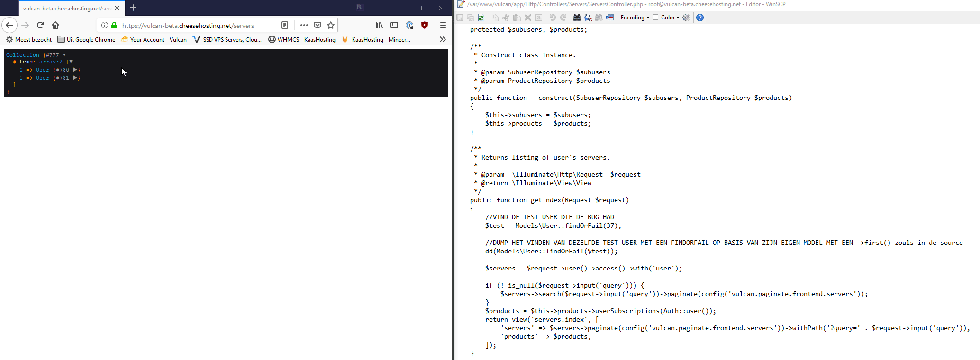This screenshot has width=980, height=360.
Task: Collapse the Collection #777 dump
Action: coord(64,55)
